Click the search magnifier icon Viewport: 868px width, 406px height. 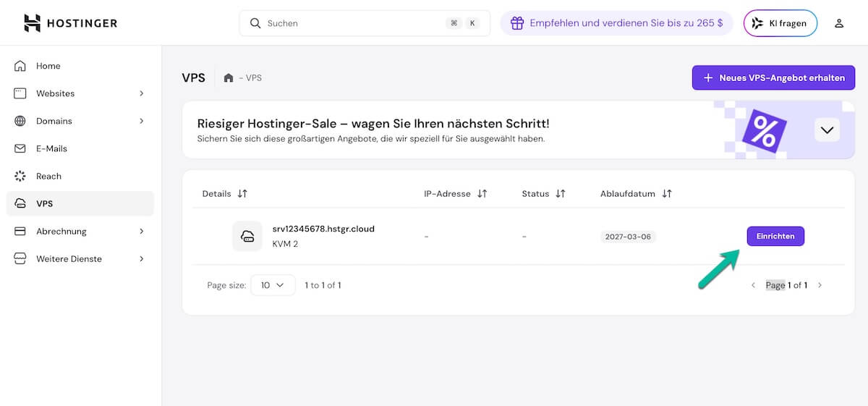pos(255,23)
